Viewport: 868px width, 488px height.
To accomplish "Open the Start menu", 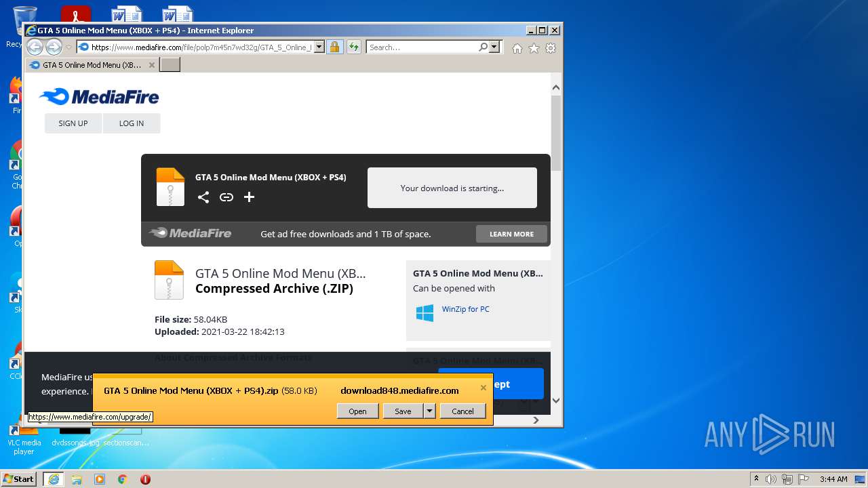I will (19, 479).
